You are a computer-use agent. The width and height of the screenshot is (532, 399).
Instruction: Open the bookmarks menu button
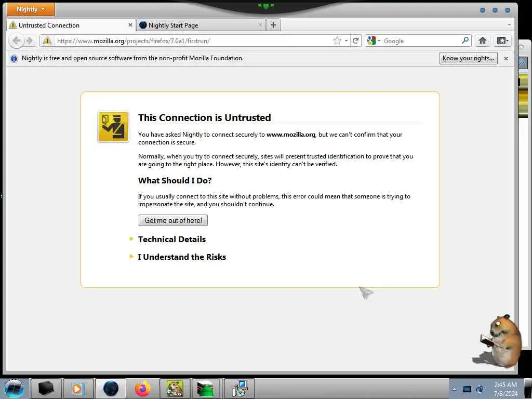pyautogui.click(x=502, y=41)
